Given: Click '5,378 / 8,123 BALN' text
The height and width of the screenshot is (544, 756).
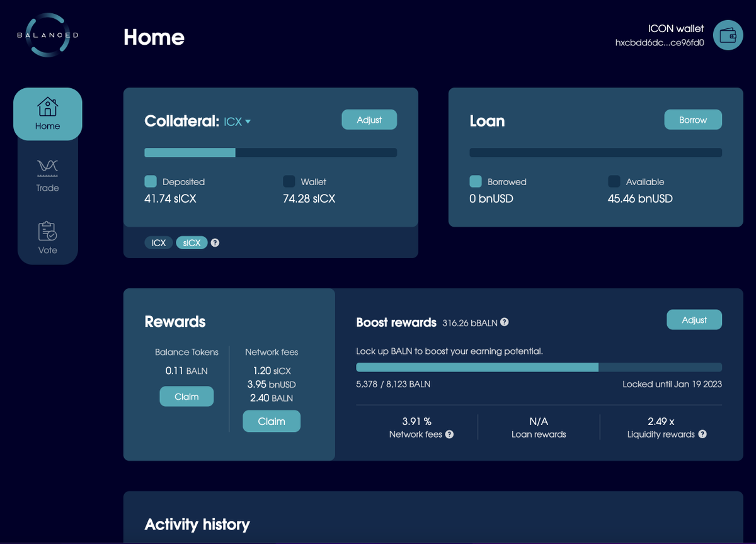Looking at the screenshot, I should (393, 384).
